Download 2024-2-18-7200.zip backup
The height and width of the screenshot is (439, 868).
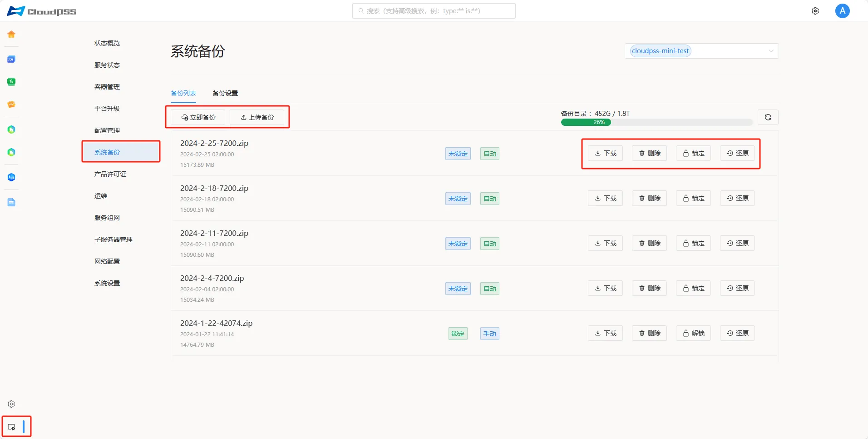[606, 198]
